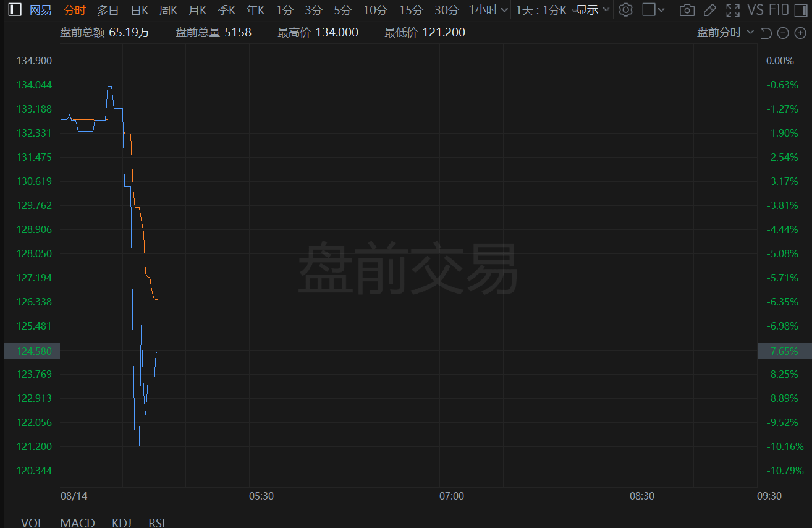Switch to 周K weekly candlestick

coord(168,10)
